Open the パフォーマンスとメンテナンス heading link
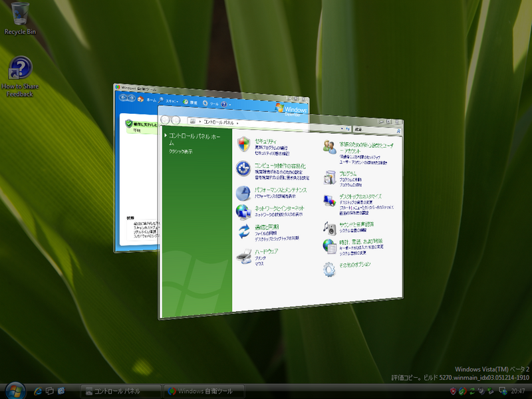Image resolution: width=532 pixels, height=399 pixels. 281,190
